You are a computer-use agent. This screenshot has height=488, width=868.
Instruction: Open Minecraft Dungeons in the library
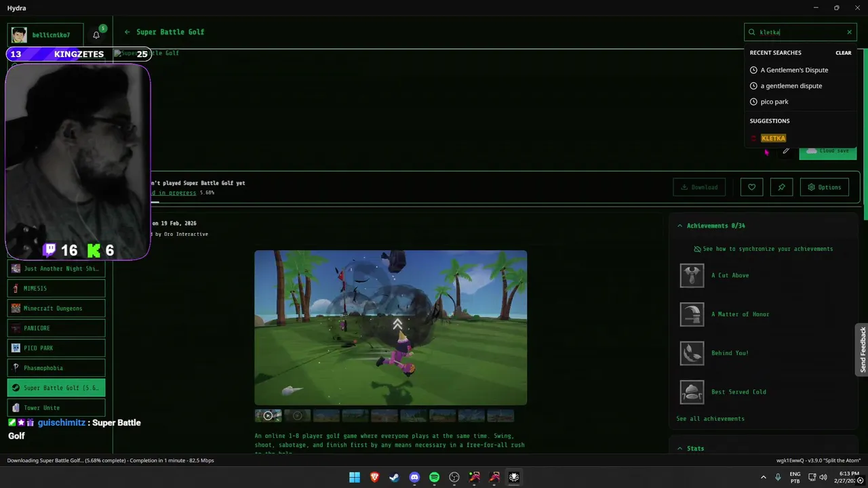(x=56, y=308)
